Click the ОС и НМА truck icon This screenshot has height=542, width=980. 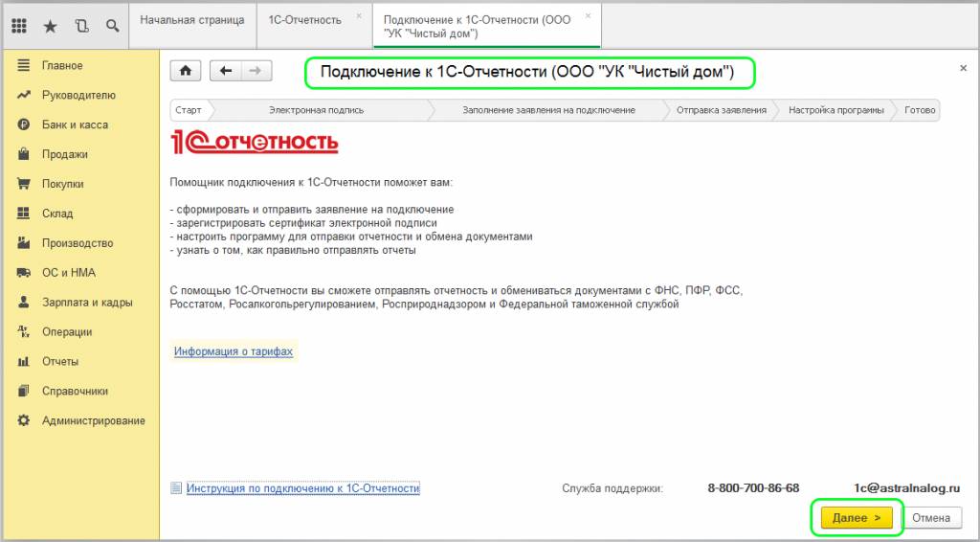click(23, 273)
